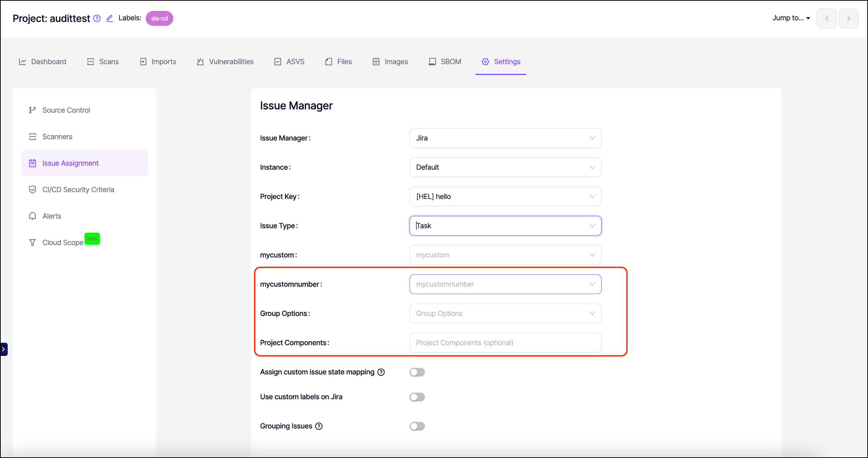Click the sla-cd label tag
The width and height of the screenshot is (868, 458).
tap(159, 18)
